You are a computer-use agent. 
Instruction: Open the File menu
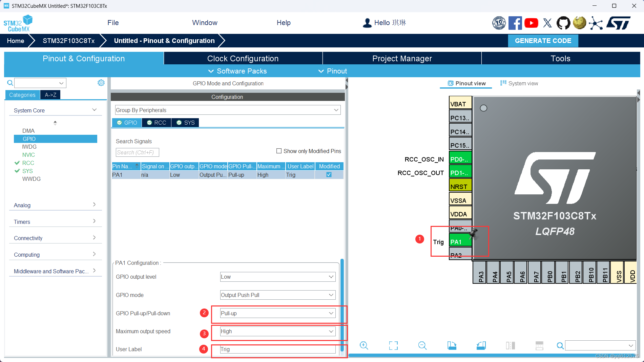(113, 23)
